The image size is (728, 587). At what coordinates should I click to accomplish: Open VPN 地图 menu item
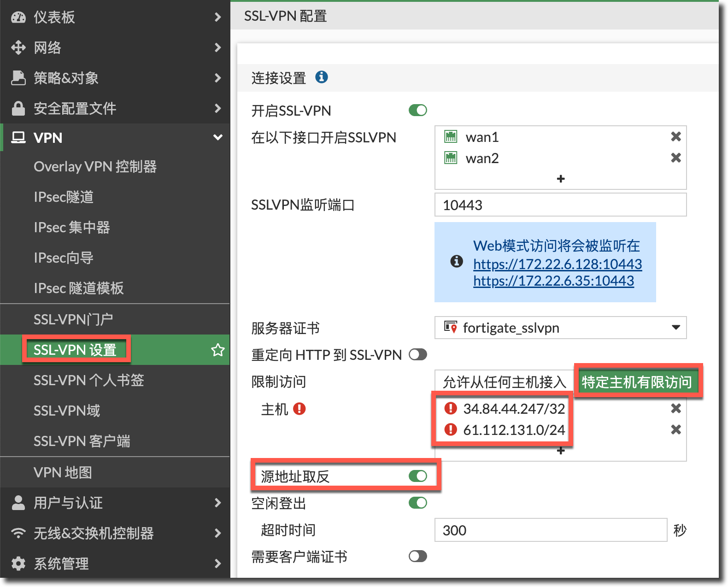tap(115, 472)
